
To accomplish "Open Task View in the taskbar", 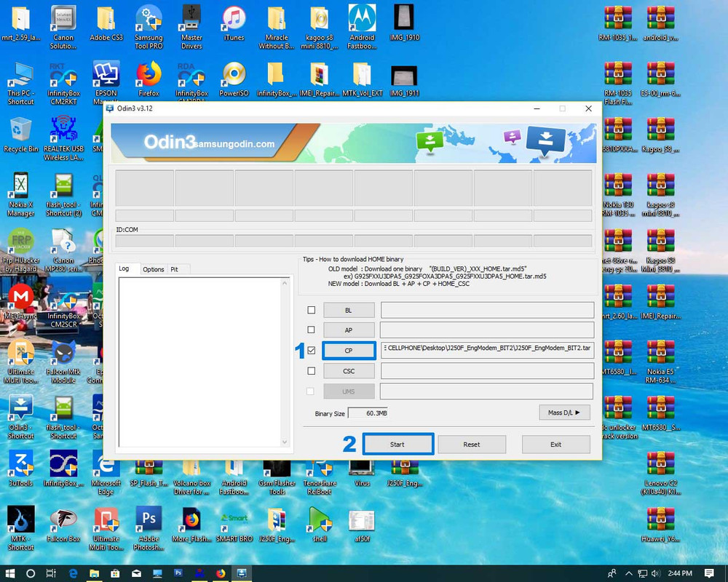I will click(51, 573).
